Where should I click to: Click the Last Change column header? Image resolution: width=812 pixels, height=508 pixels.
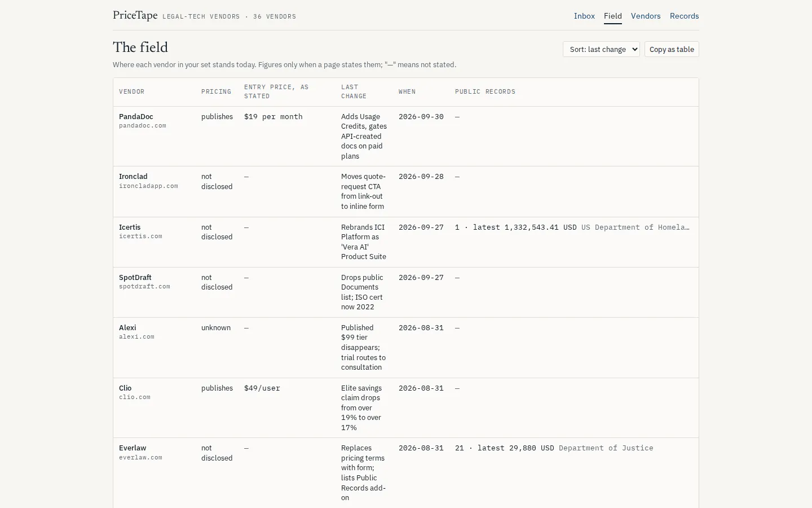pyautogui.click(x=354, y=91)
